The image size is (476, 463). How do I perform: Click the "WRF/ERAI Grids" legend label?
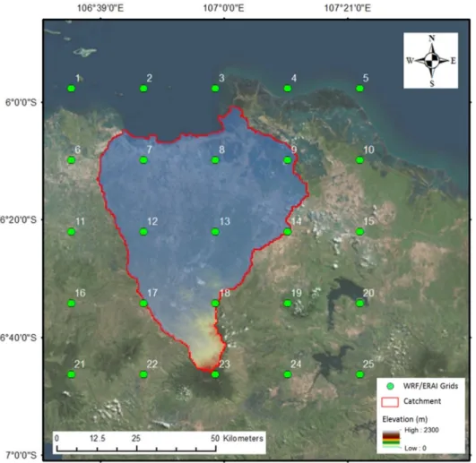click(431, 386)
